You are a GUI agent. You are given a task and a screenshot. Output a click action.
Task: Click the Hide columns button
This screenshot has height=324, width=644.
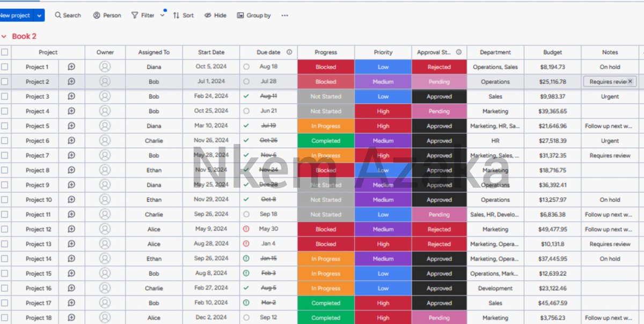click(215, 16)
